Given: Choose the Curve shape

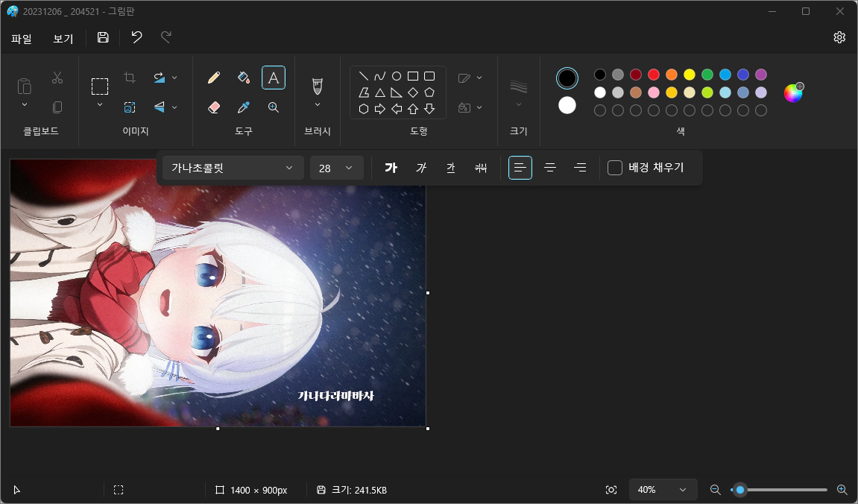Looking at the screenshot, I should [x=379, y=76].
